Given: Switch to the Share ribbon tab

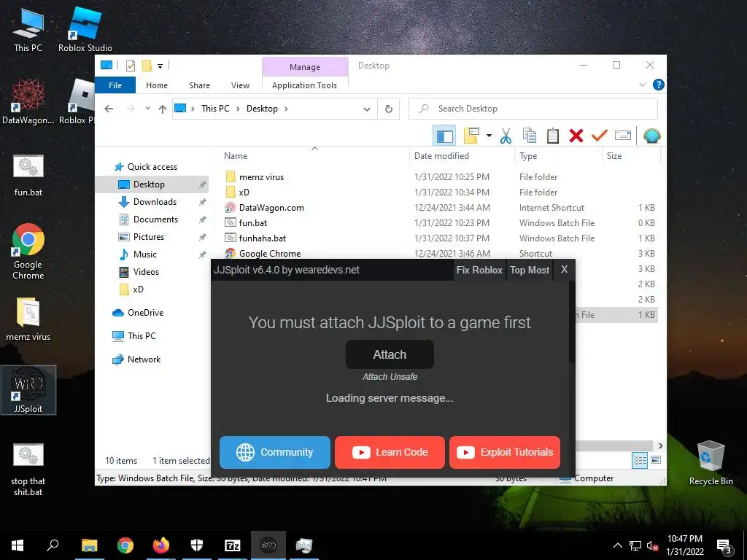Looking at the screenshot, I should click(x=199, y=85).
